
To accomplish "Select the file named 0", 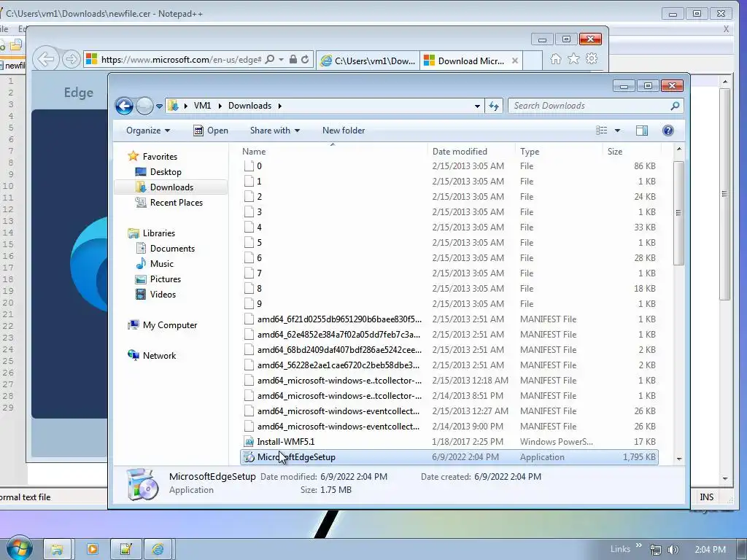I will point(449,166).
